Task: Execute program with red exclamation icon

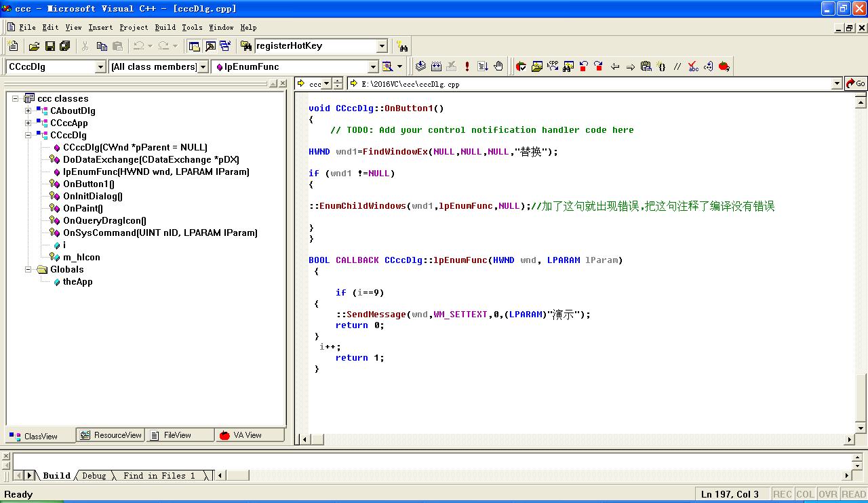Action: (x=467, y=66)
